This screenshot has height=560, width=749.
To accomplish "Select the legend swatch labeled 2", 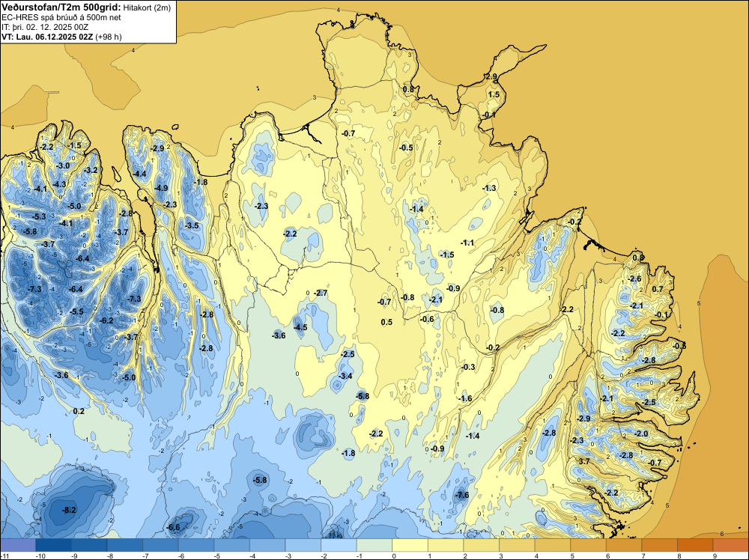I will pyautogui.click(x=481, y=545).
